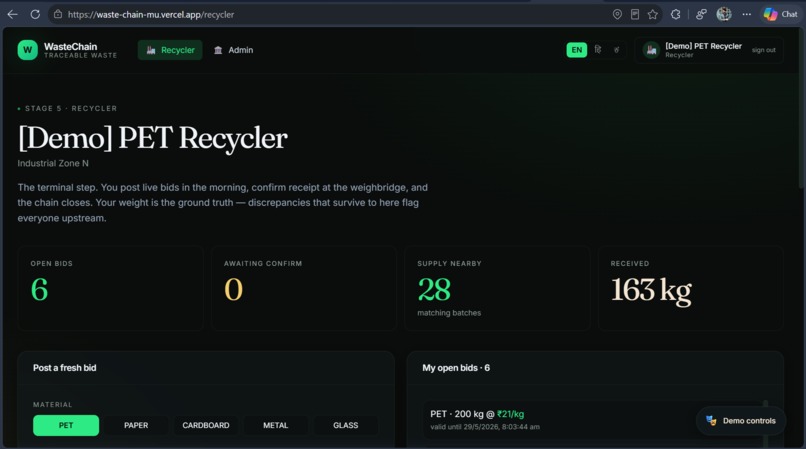Choose GLASS as bid material
This screenshot has width=806, height=449.
tap(345, 425)
